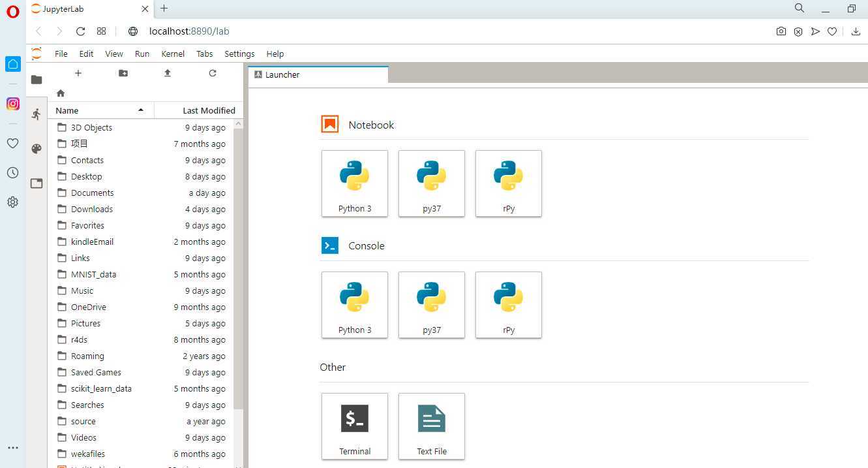868x468 pixels.
Task: Open the Open Tabs sidebar panel
Action: [37, 183]
